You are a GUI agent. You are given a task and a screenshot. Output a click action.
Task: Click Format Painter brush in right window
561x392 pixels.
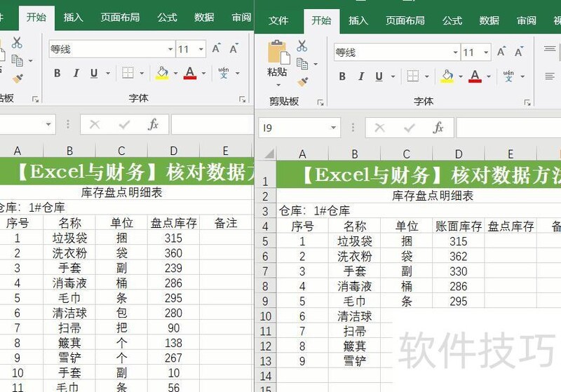303,82
